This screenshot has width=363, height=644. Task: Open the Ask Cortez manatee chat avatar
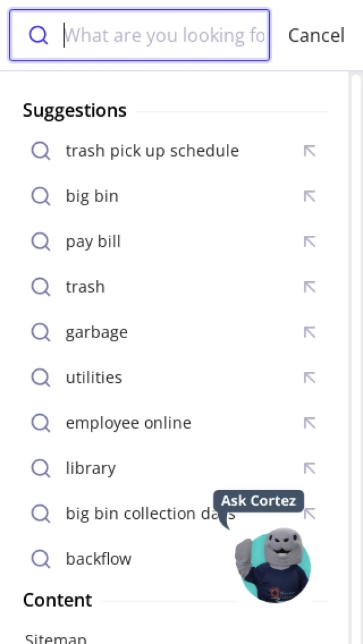click(273, 565)
